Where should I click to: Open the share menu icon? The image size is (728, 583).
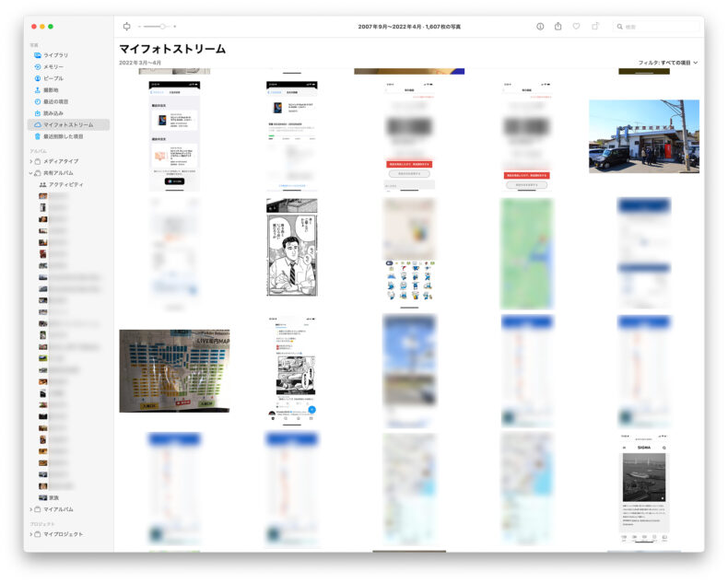click(558, 27)
